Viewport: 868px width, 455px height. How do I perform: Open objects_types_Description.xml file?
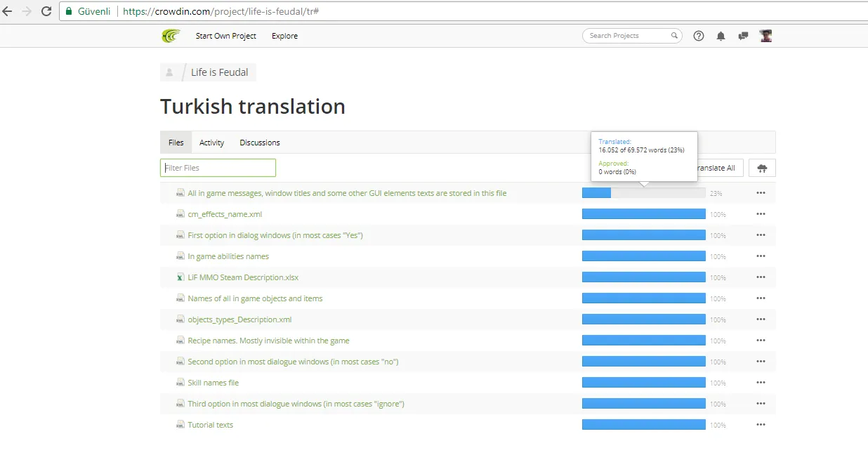tap(239, 319)
